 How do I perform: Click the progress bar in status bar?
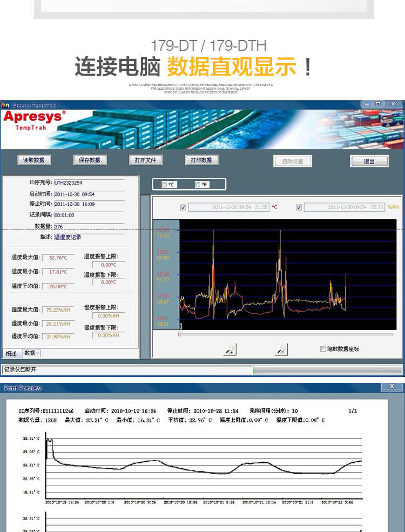click(328, 370)
